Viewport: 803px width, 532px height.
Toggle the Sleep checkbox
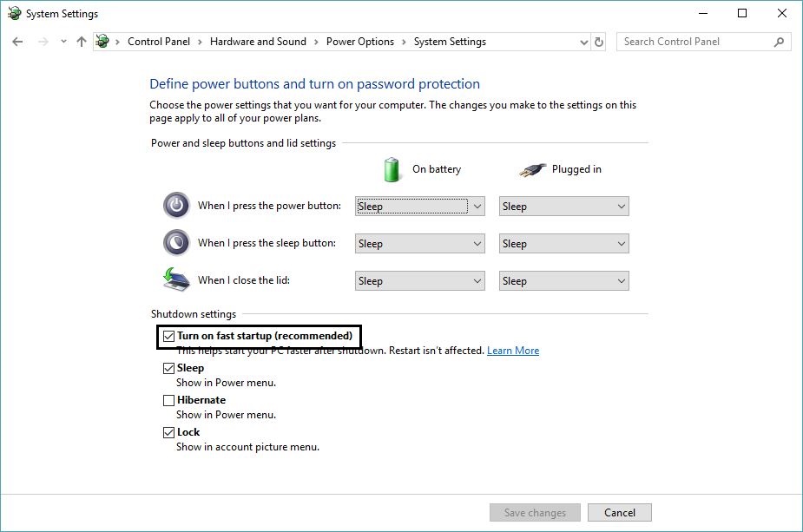169,368
